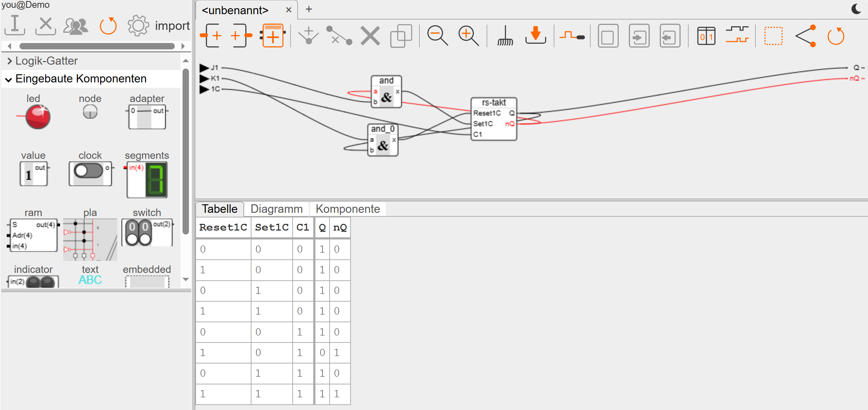
Task: Open the Komponente tab
Action: pyautogui.click(x=348, y=209)
